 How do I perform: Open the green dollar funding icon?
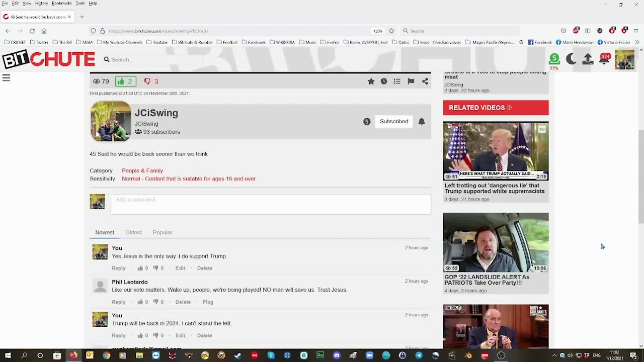[554, 59]
